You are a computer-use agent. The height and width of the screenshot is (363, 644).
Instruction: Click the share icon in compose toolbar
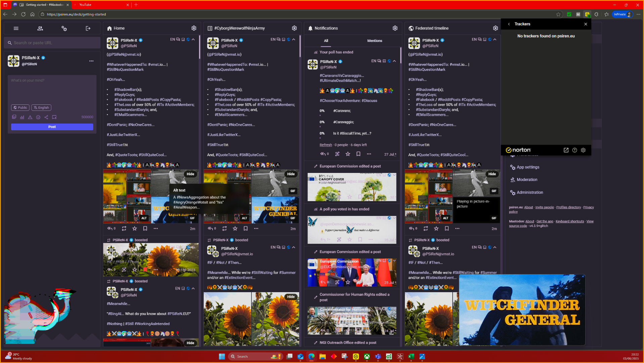(x=46, y=117)
